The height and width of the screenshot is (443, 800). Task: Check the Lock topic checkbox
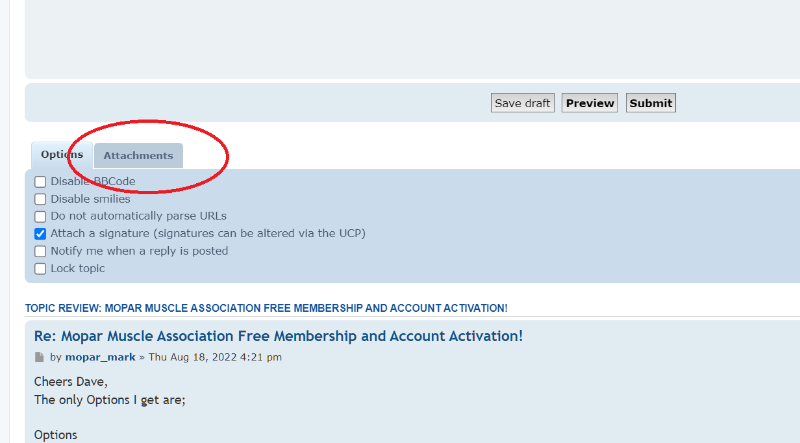click(x=40, y=268)
